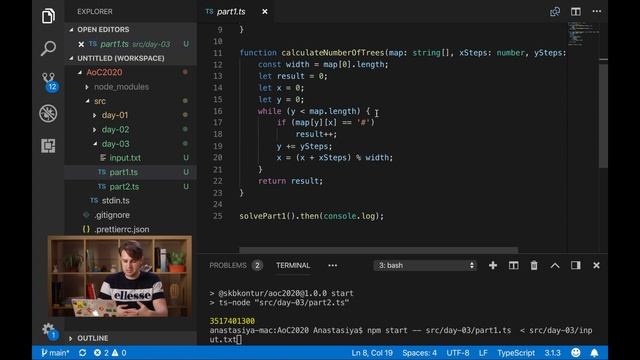Split the editor to the right
Screen dimensions: 640x360
click(x=576, y=11)
